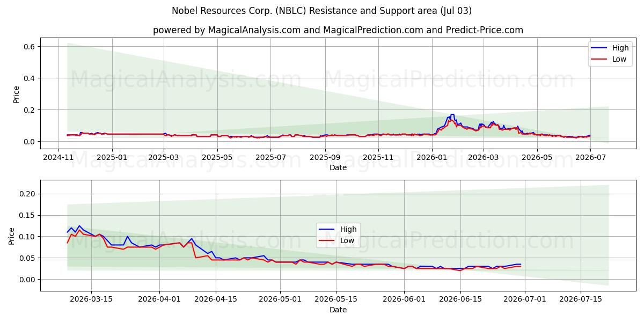This screenshot has width=644, height=322.
Task: Click the '0.4' y-axis tick on top chart
Action: coord(29,78)
